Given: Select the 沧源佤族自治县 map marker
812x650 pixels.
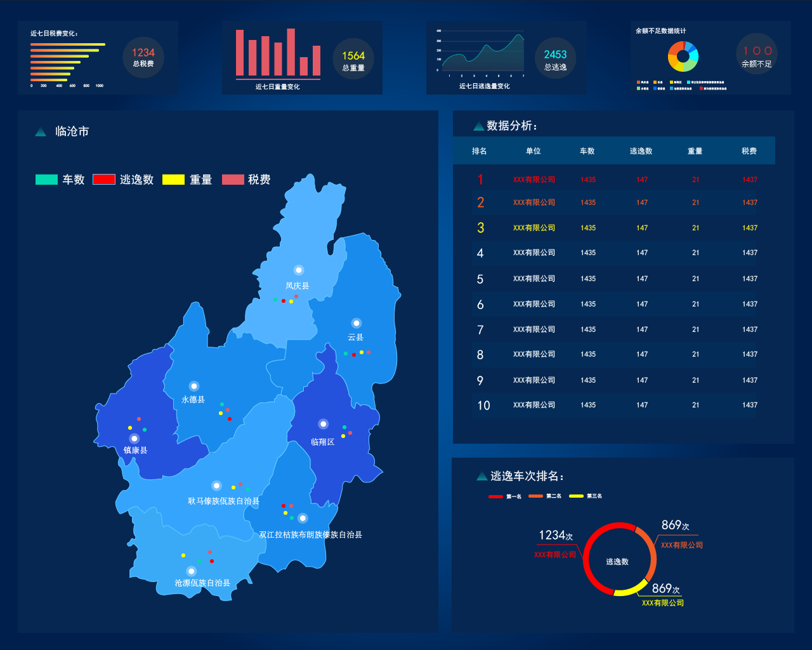Looking at the screenshot, I should point(191,571).
